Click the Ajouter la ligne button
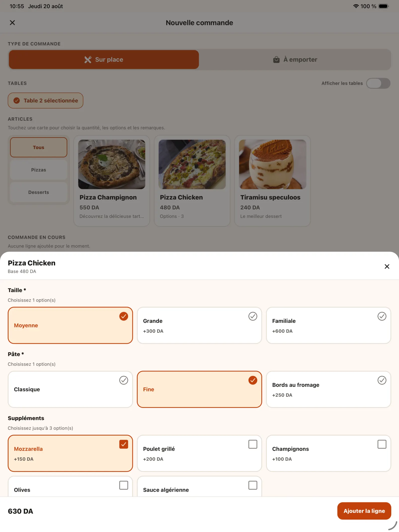Screen dimensions: 399x532 click(364, 511)
